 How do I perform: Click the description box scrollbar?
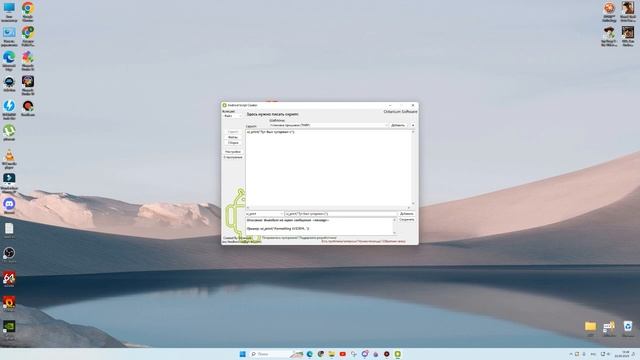pos(394,226)
